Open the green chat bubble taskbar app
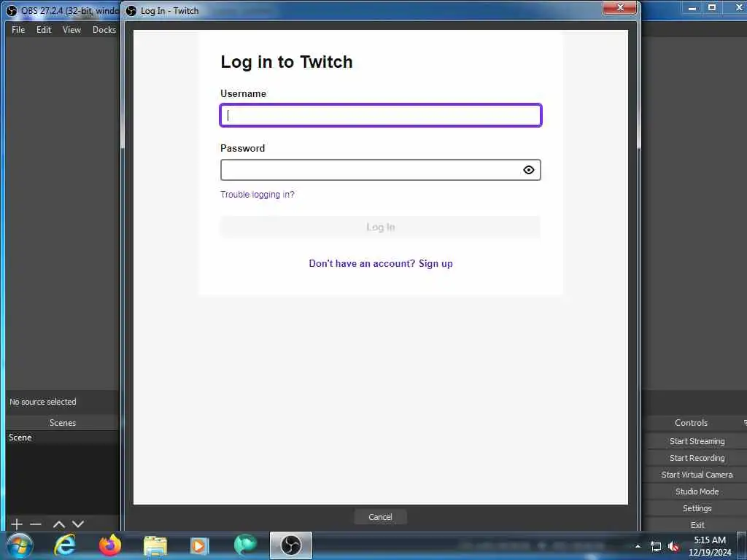747x560 pixels. pos(245,545)
